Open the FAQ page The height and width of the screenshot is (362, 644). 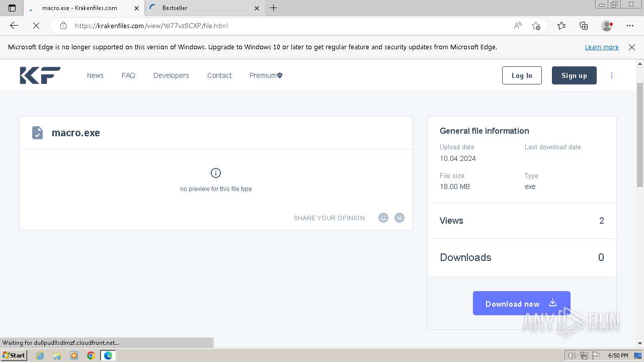[128, 75]
